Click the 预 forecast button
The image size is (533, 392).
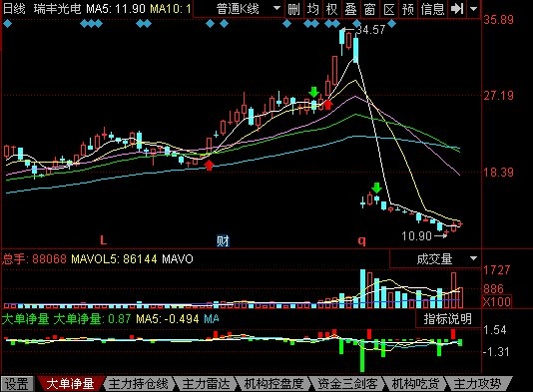[x=408, y=9]
